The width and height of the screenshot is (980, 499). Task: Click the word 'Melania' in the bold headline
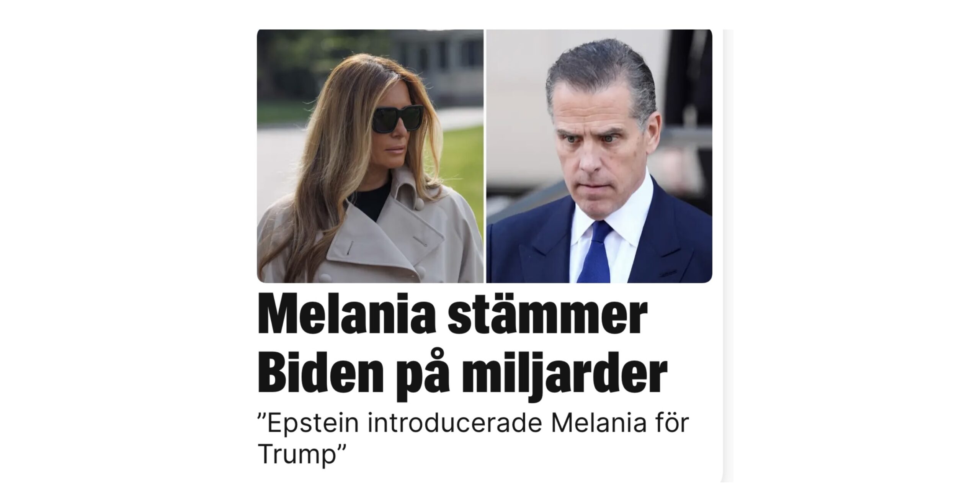(348, 319)
